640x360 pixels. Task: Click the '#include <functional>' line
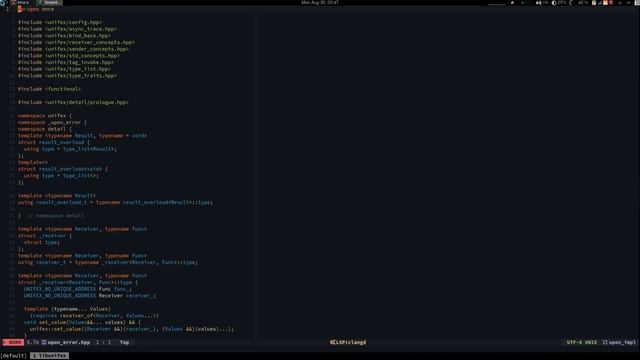(x=49, y=89)
